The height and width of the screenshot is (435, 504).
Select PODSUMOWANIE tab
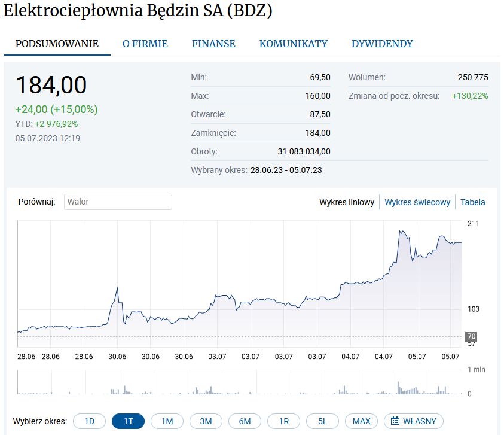57,44
